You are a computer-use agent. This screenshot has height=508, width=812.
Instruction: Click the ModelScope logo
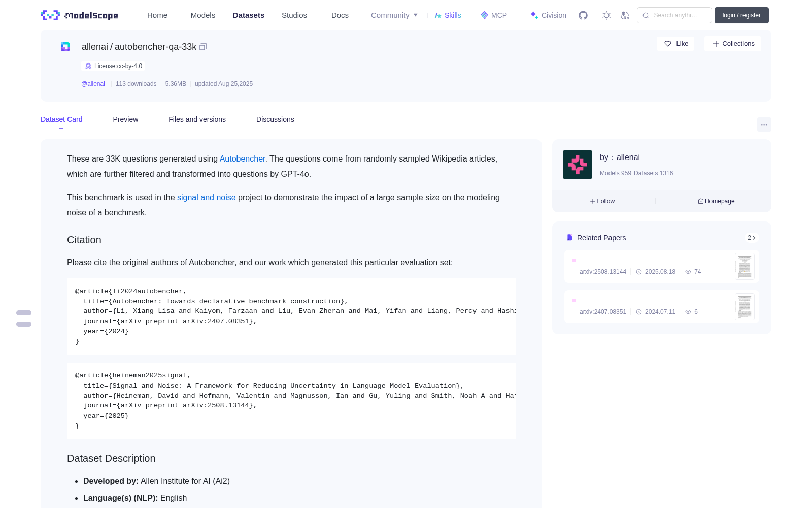tap(80, 15)
